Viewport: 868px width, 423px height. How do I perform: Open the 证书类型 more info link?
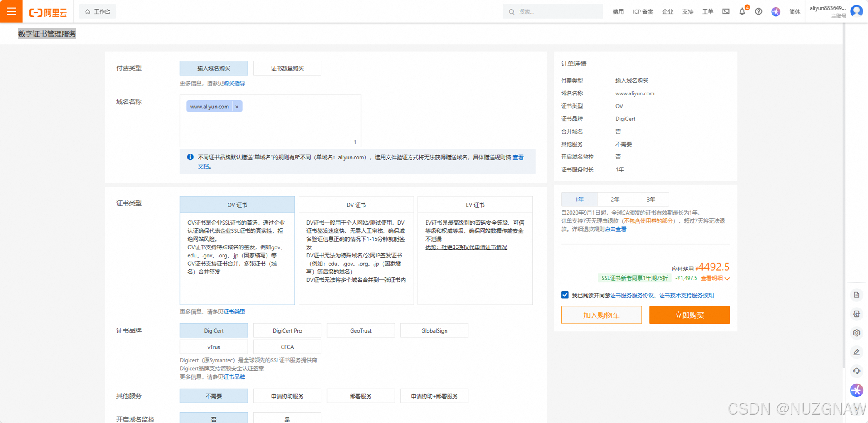(234, 312)
